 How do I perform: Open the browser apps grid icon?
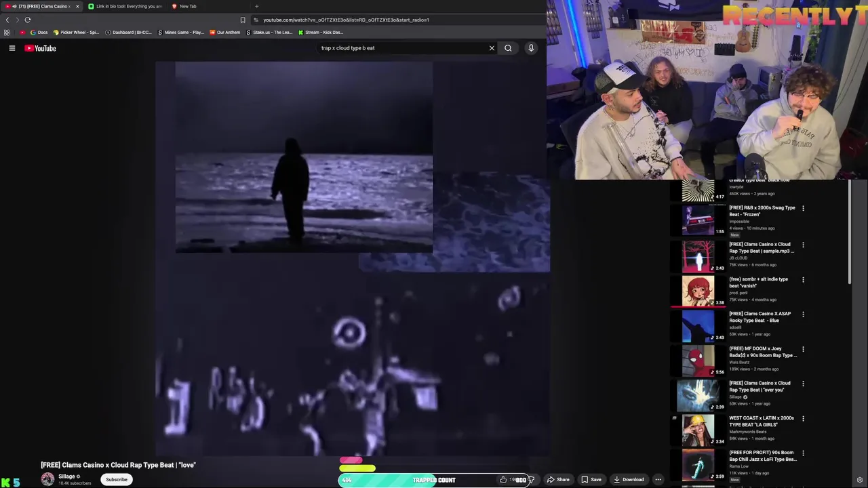coord(7,33)
